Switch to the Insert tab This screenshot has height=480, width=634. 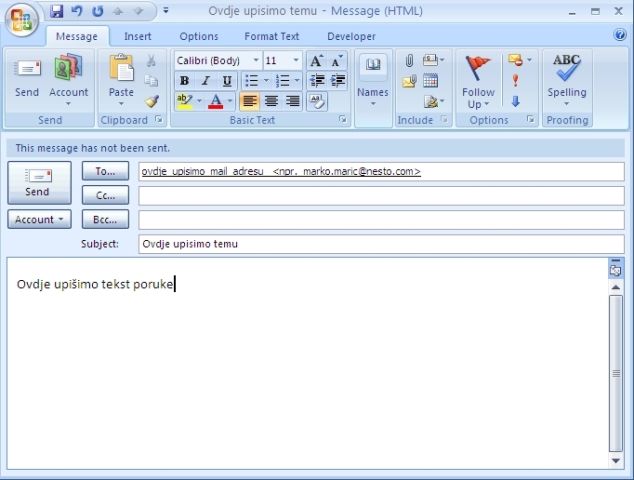[138, 36]
